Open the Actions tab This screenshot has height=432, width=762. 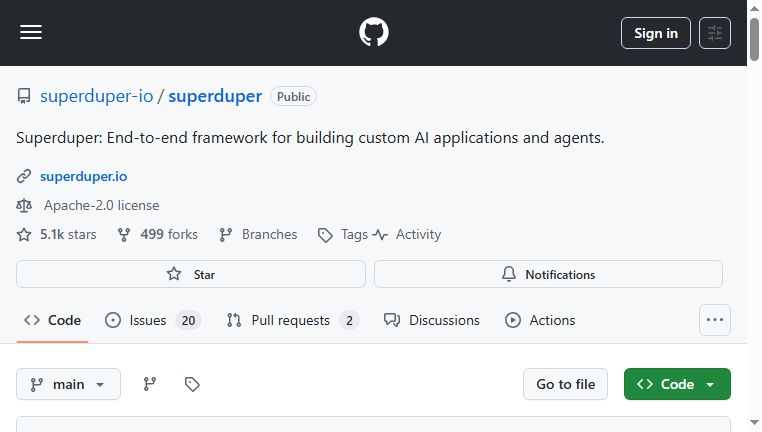540,320
